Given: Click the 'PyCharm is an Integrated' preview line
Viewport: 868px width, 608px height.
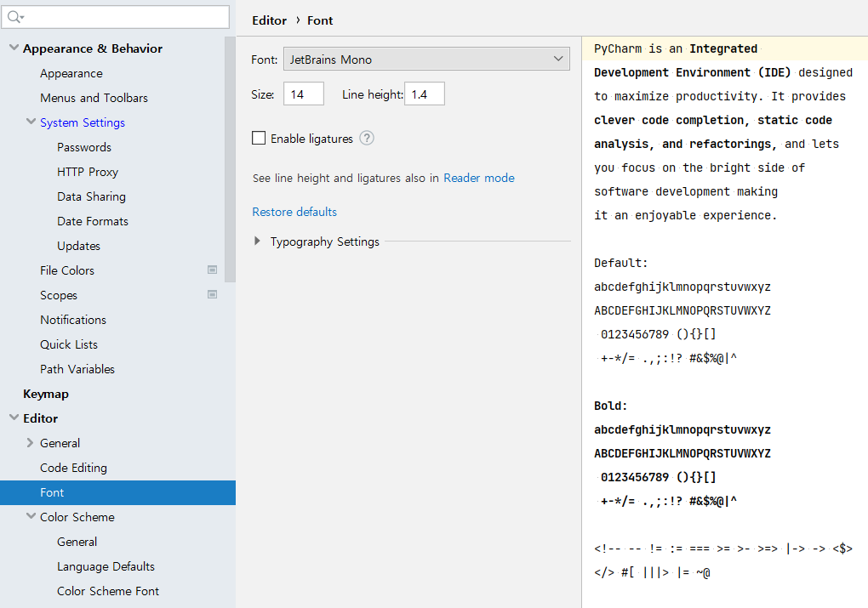Looking at the screenshot, I should pos(676,48).
